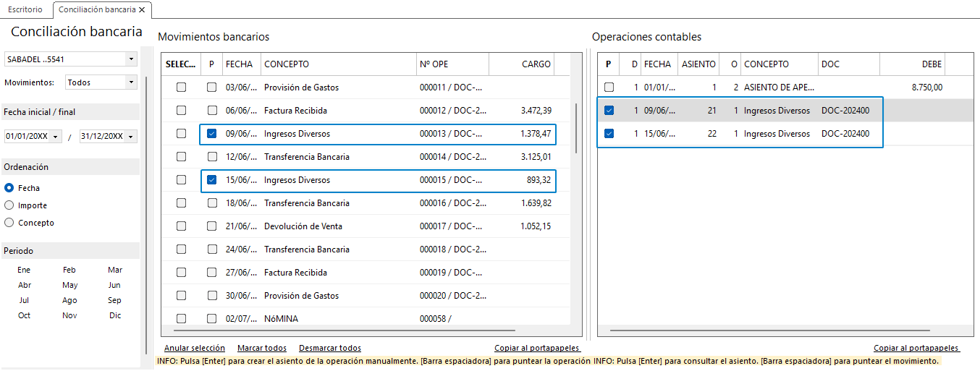Uncheck P checkbox for asiento 22 row
This screenshot has height=371, width=980.
pos(609,134)
